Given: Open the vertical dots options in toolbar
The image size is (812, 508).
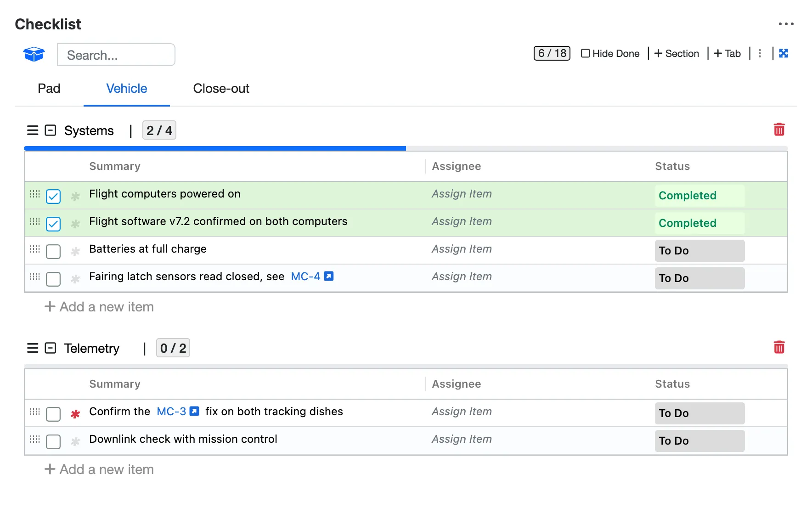Looking at the screenshot, I should [x=760, y=53].
